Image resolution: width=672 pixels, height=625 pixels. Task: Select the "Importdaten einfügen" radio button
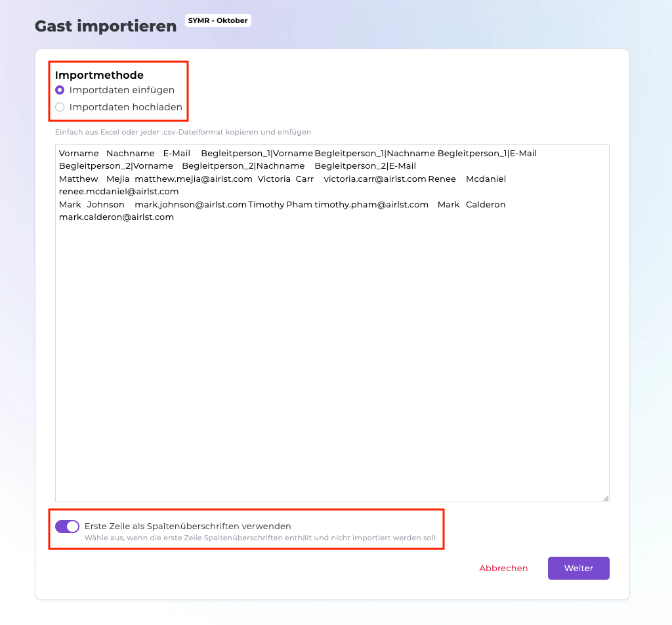[x=60, y=90]
